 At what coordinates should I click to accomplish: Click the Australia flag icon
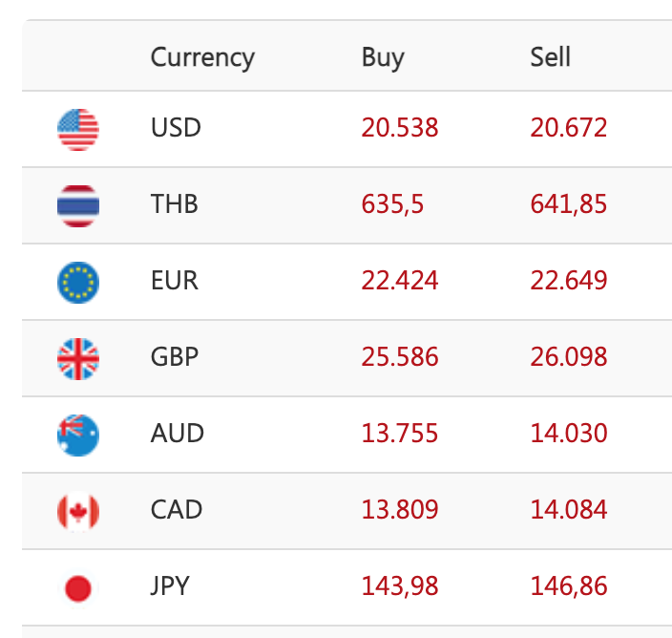[x=77, y=435]
